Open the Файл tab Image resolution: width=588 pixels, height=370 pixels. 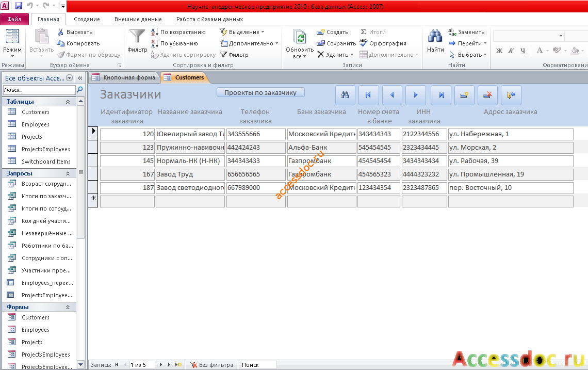tap(14, 19)
